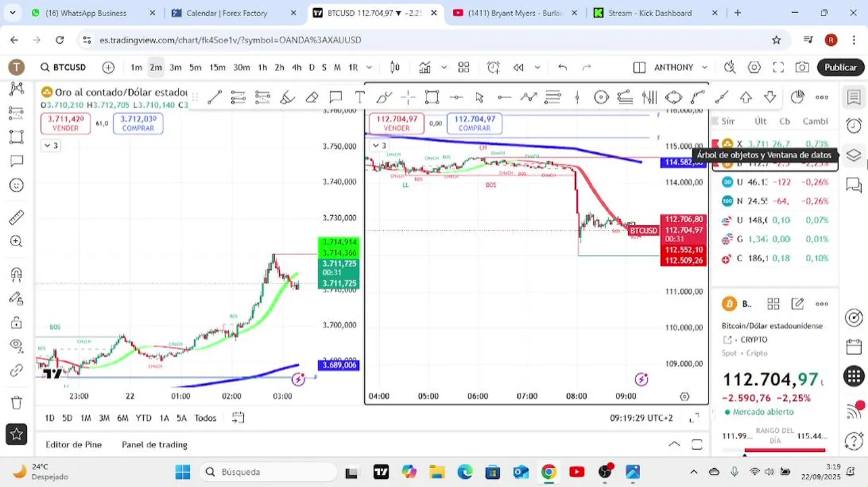
Task: Expand the gold chart indicator legend chevron
Action: 51,145
